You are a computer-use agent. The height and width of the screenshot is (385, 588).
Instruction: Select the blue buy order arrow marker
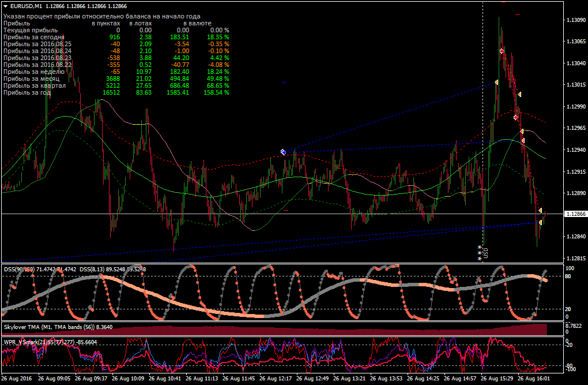coord(284,152)
